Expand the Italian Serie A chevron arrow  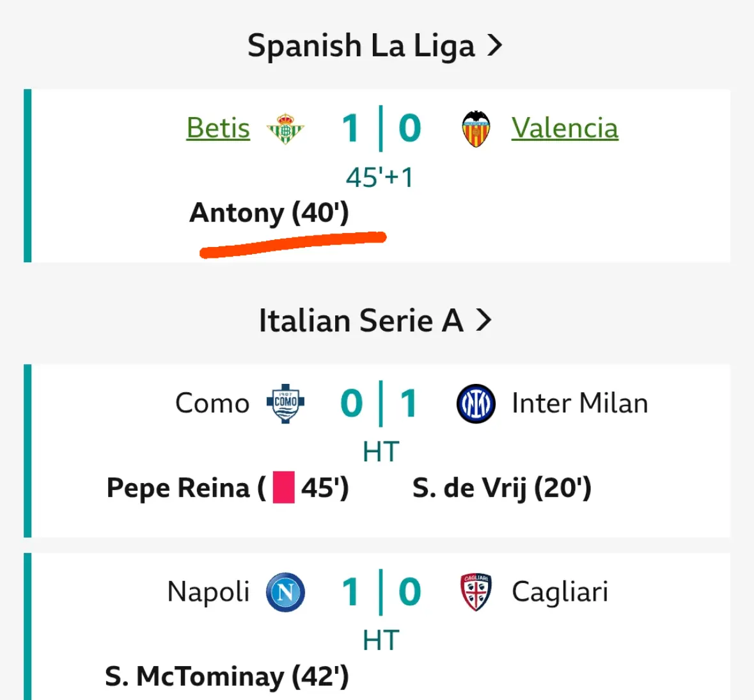[x=483, y=321]
